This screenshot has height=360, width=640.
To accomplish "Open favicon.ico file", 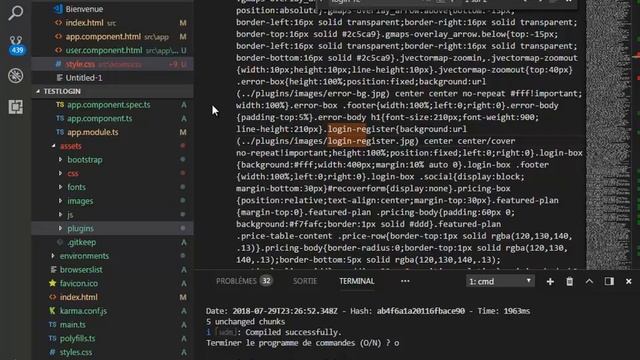I will click(112, 283).
